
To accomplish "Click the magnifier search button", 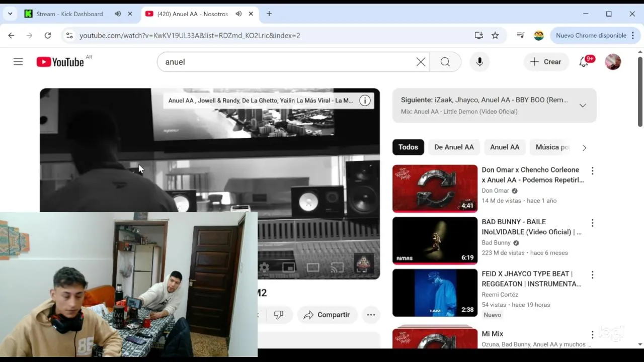I will pos(445,62).
